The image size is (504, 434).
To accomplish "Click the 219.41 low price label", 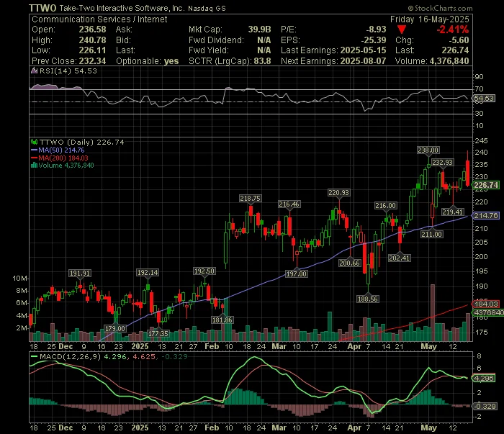I will click(452, 212).
